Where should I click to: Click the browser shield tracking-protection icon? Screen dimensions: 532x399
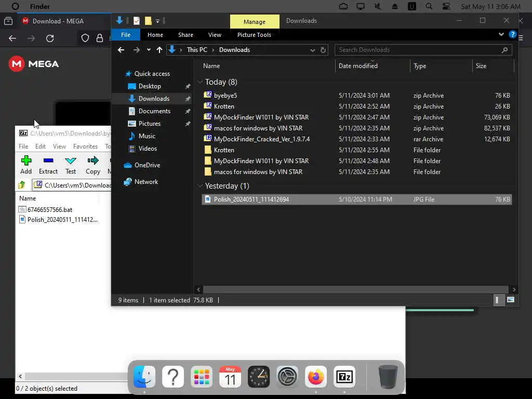pos(85,38)
